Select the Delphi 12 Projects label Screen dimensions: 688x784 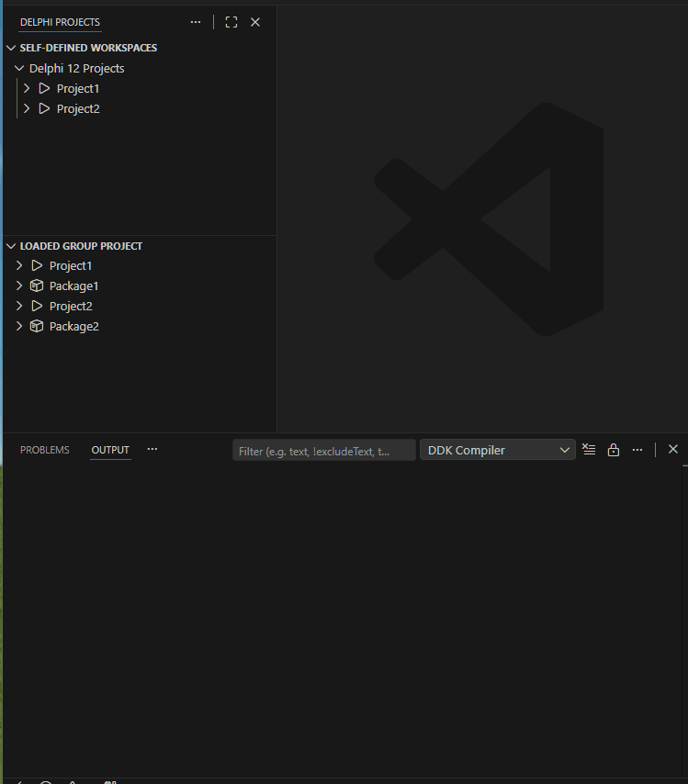(x=76, y=69)
